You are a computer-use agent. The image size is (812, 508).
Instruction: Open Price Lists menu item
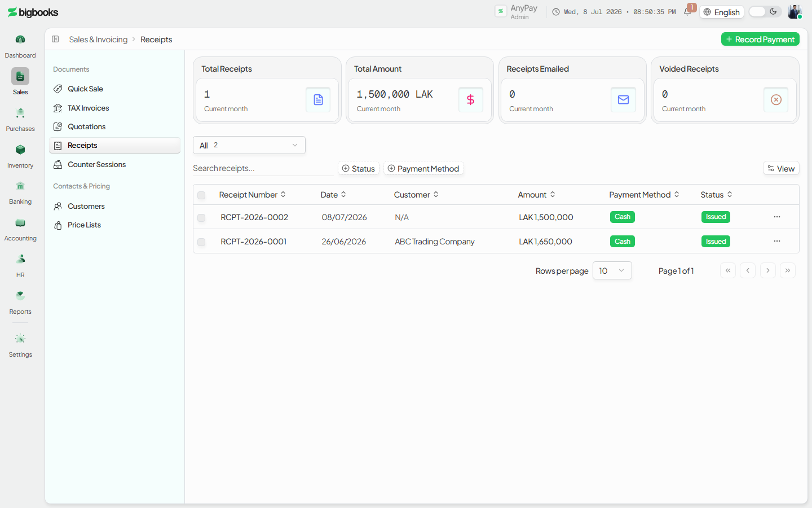(x=114, y=225)
